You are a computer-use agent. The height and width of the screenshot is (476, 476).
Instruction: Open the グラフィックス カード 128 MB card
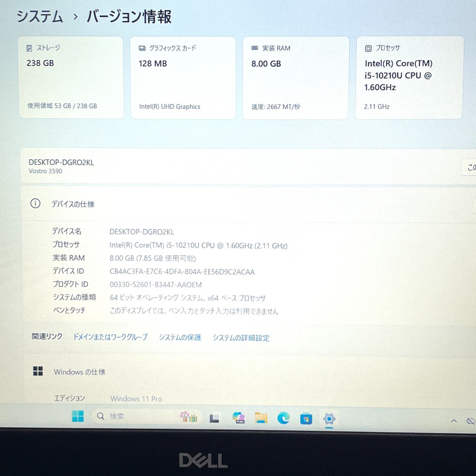pyautogui.click(x=183, y=78)
